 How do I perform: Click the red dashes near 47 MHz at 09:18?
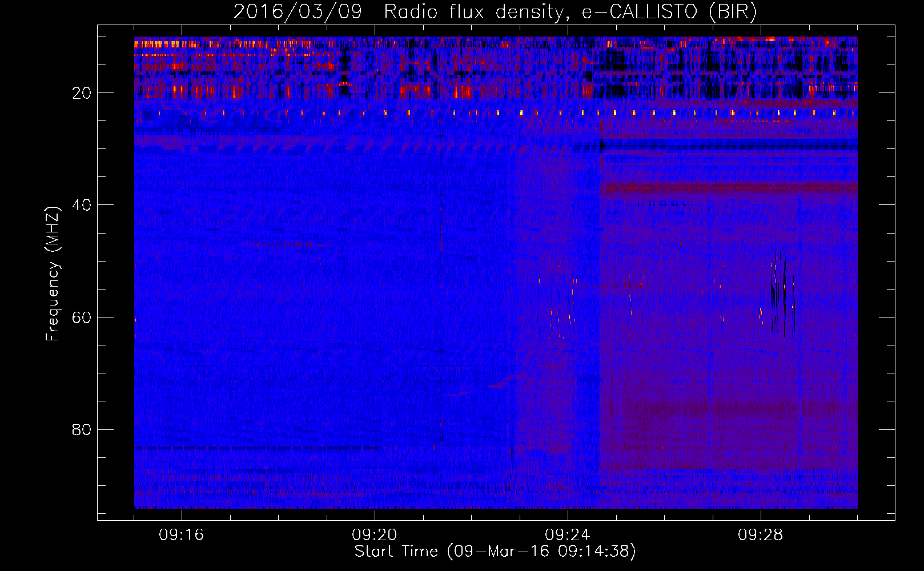click(x=281, y=244)
